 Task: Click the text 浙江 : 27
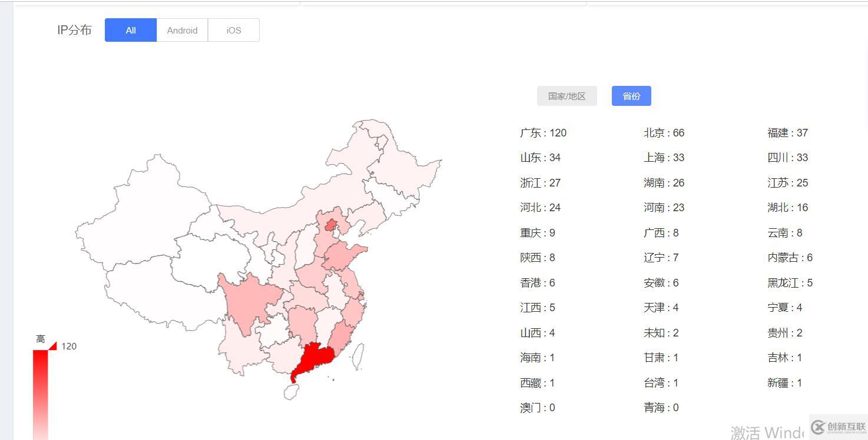(x=540, y=183)
